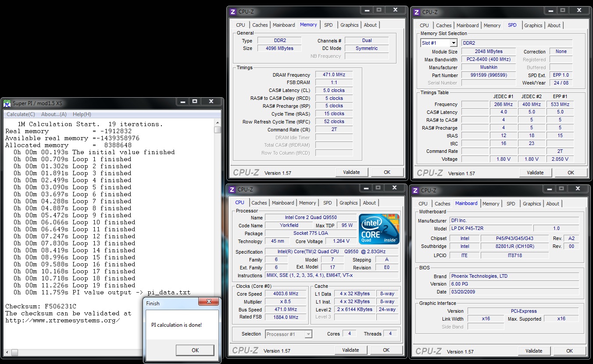Click the Code Name value Yorkfield
This screenshot has width=593, height=364.
click(x=289, y=225)
